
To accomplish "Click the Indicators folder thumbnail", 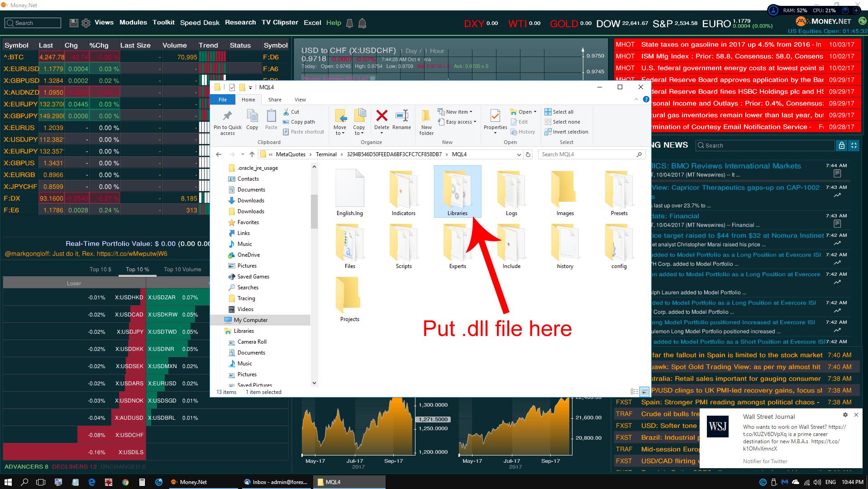I will [x=403, y=190].
